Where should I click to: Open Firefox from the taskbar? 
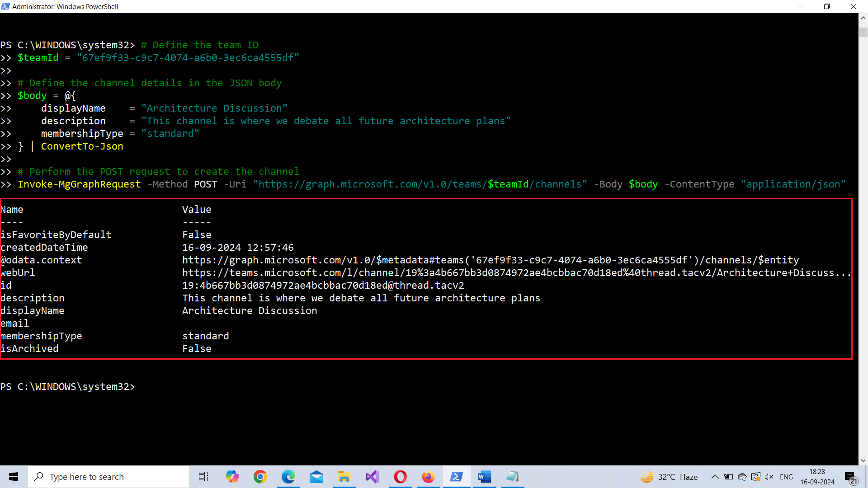pyautogui.click(x=428, y=477)
